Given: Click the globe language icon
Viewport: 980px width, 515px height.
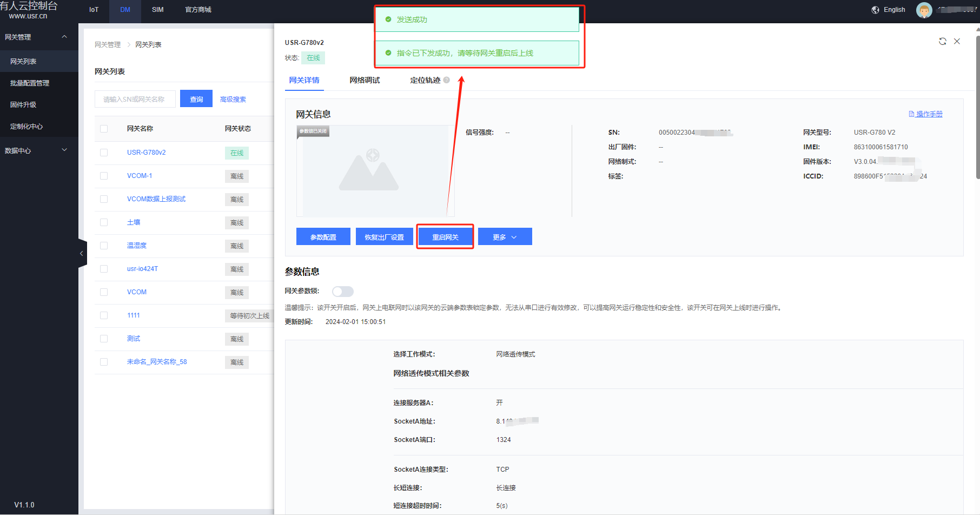Looking at the screenshot, I should click(x=875, y=10).
